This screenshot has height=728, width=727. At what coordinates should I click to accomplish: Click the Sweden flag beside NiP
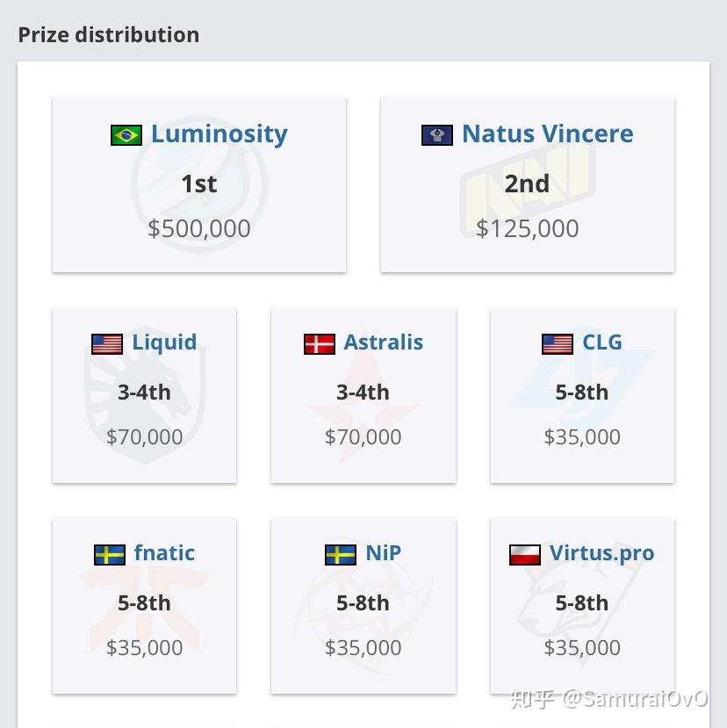[341, 554]
